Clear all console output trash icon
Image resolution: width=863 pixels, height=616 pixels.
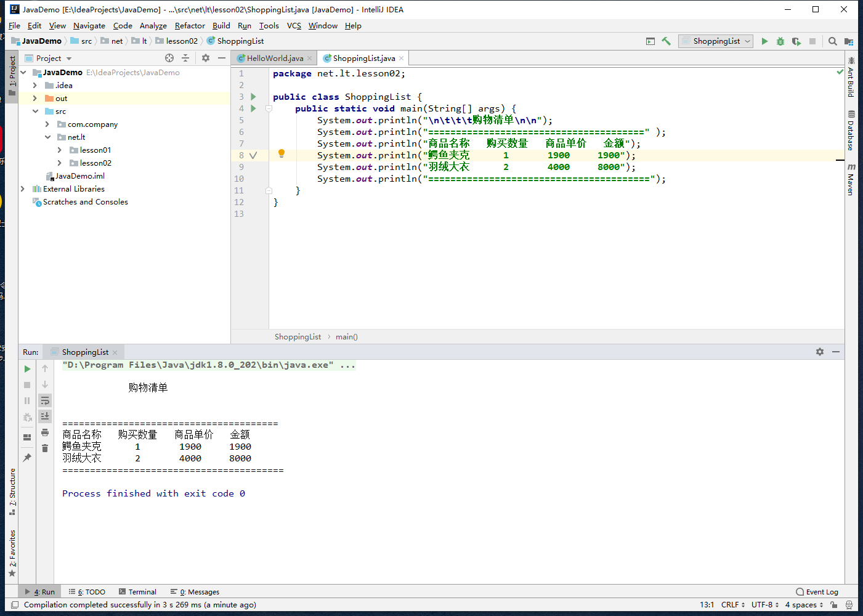[45, 448]
